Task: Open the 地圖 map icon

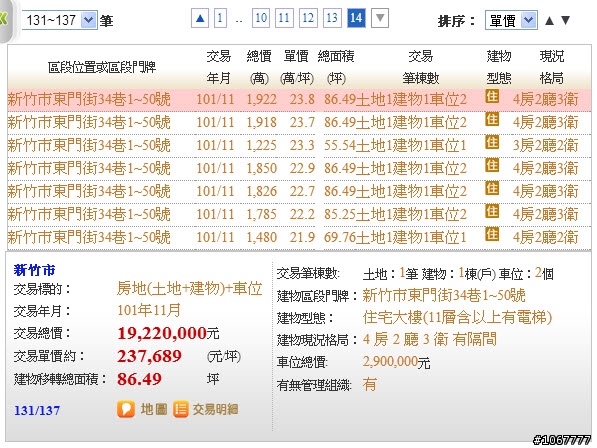Action: (126, 410)
